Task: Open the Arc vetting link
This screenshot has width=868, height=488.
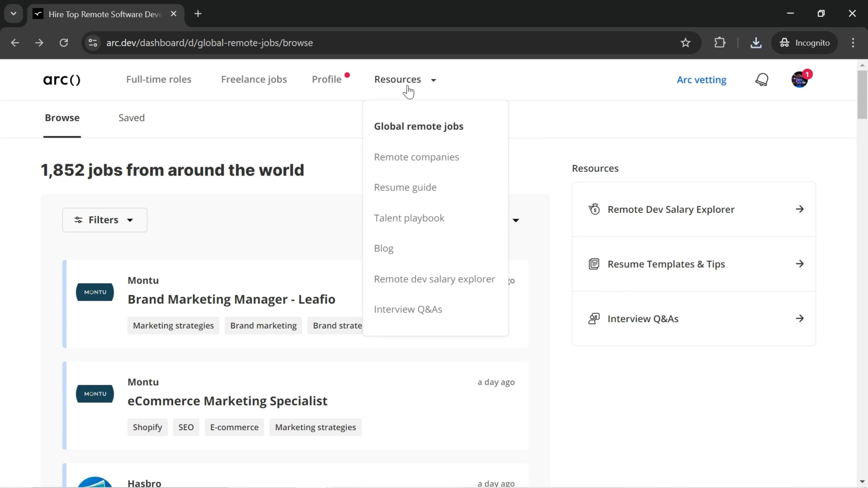Action: pyautogui.click(x=701, y=80)
